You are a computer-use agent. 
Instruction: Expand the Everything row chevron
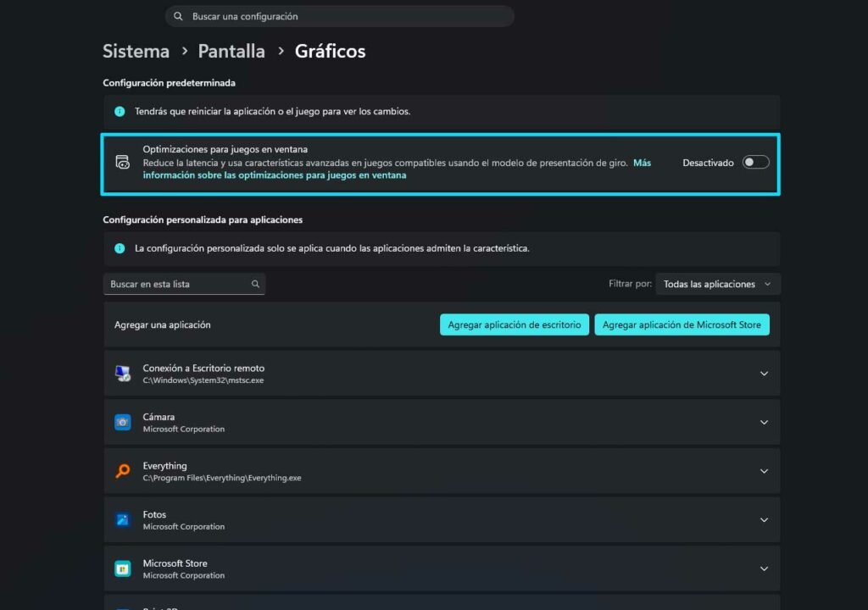[764, 471]
